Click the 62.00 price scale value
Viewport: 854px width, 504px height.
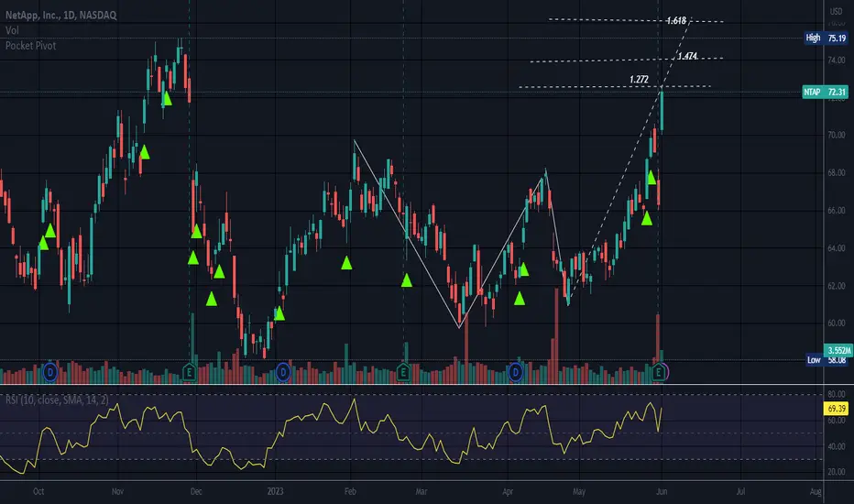[837, 286]
